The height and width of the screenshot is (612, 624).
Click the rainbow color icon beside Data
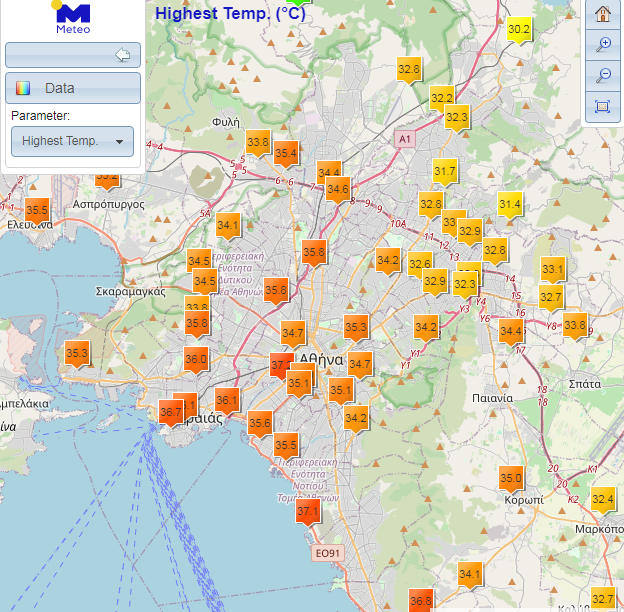(x=23, y=88)
